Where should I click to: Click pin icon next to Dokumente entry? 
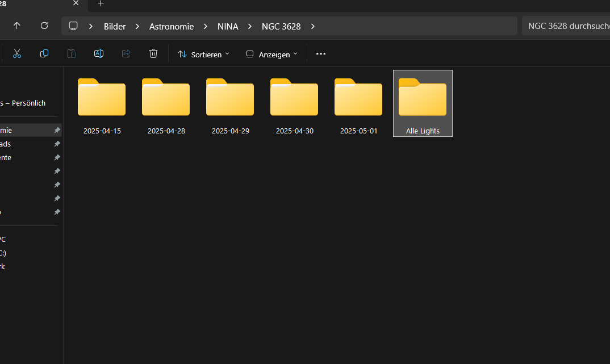[57, 157]
